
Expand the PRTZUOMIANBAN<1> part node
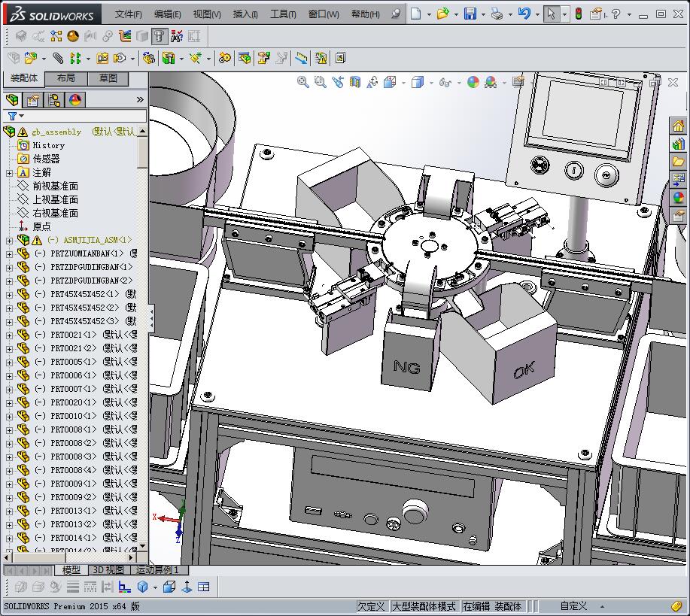point(9,253)
